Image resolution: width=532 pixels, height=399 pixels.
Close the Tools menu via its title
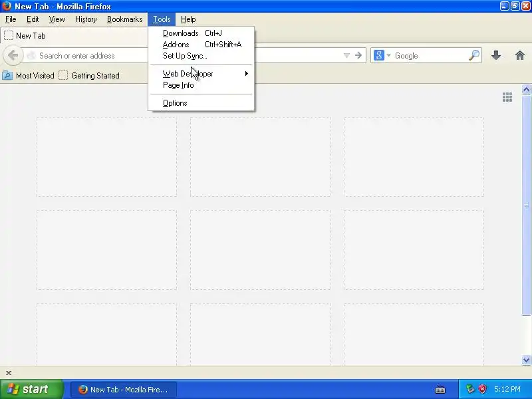162,19
